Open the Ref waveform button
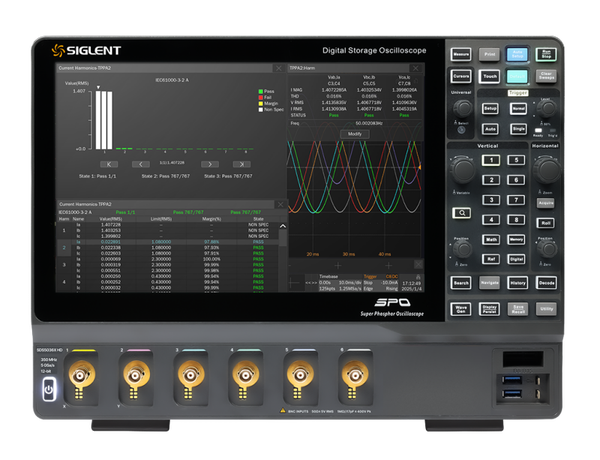 [491, 259]
